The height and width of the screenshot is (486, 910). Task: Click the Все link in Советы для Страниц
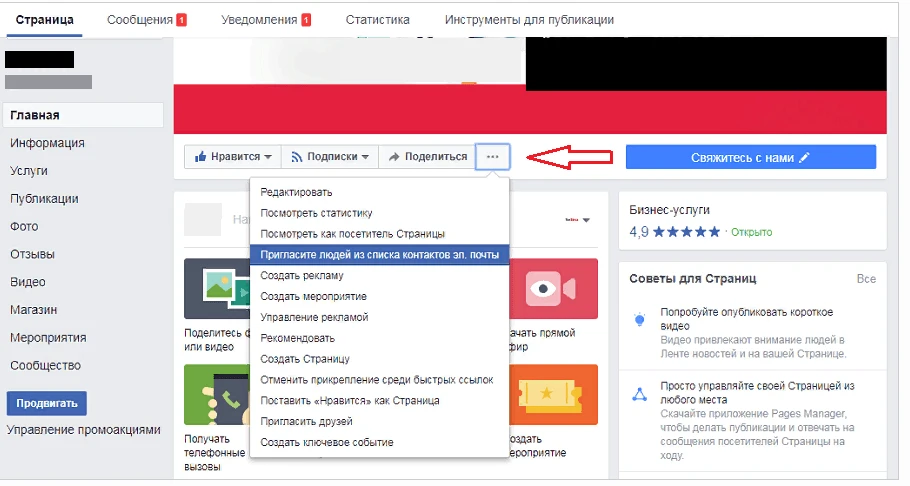[866, 279]
